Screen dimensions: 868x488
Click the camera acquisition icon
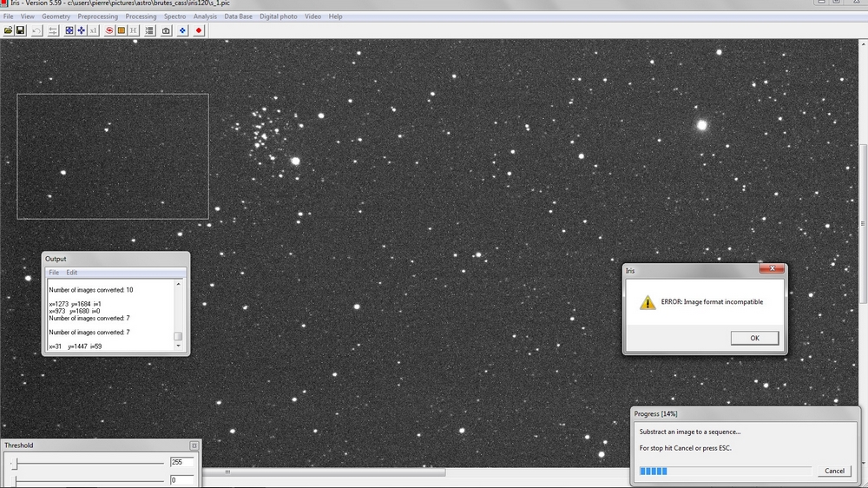pos(166,30)
